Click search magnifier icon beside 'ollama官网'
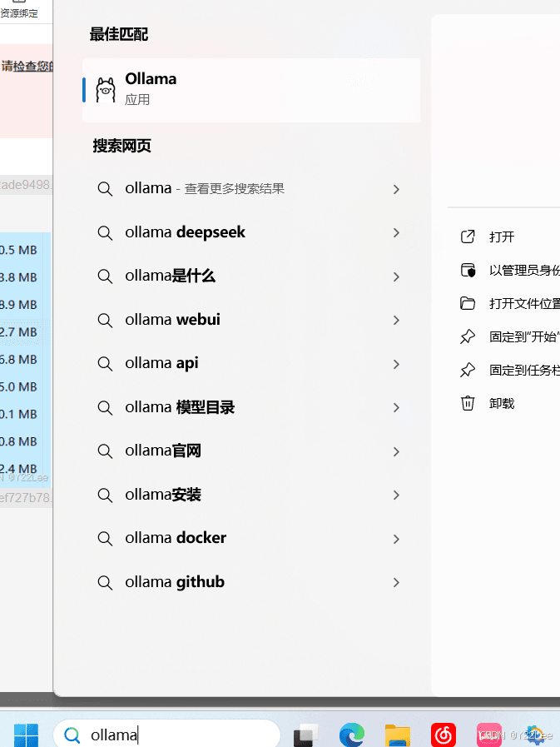Screen dimensions: 560x747 105,451
